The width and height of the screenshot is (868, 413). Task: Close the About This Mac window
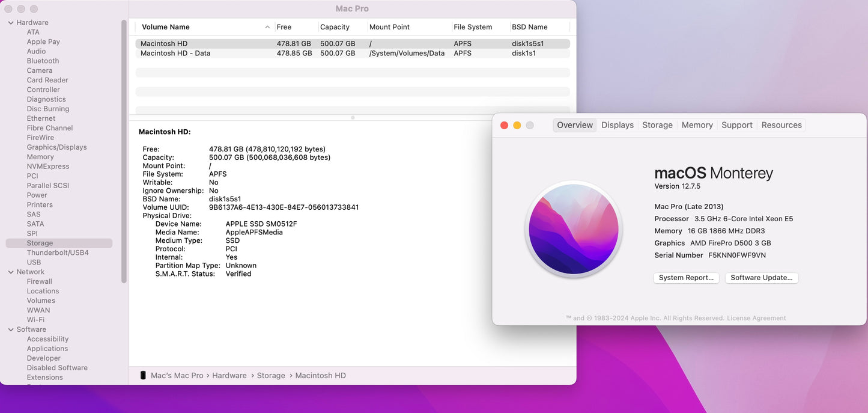click(x=504, y=125)
